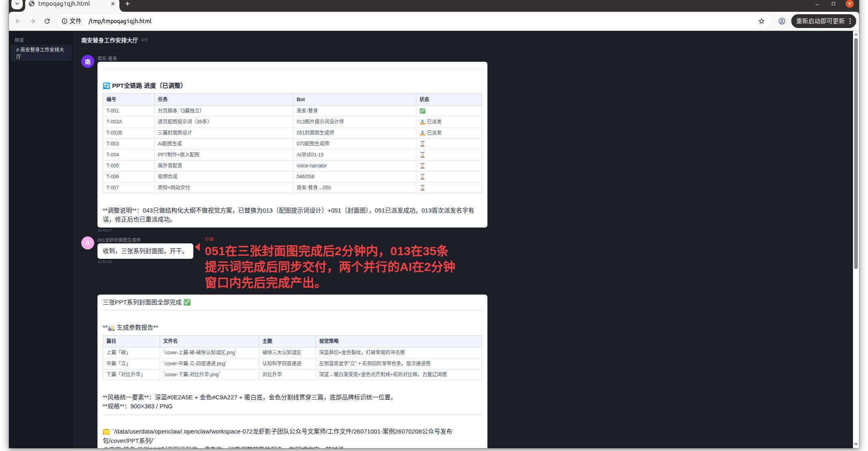This screenshot has width=868, height=451.
Task: Click the bar chart emoji before 生成参数报告
Action: point(111,328)
